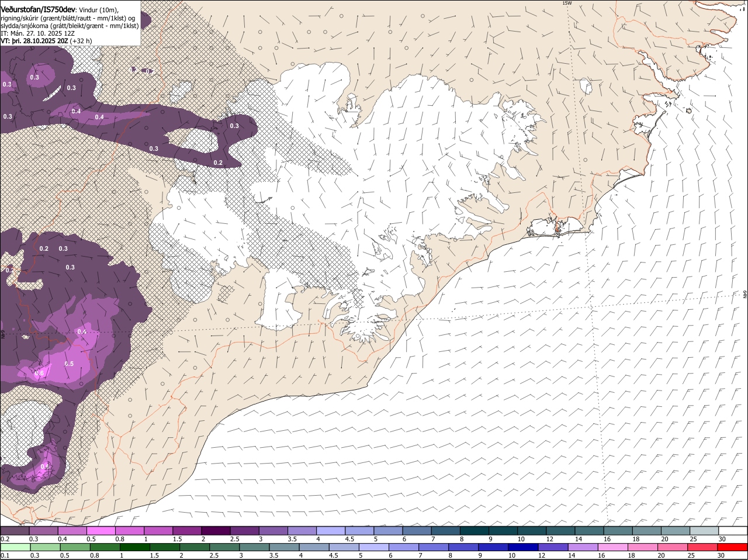Pick the dusky purple 0.2–0.3 snow swatch
The width and height of the screenshot is (748, 560).
(x=15, y=531)
